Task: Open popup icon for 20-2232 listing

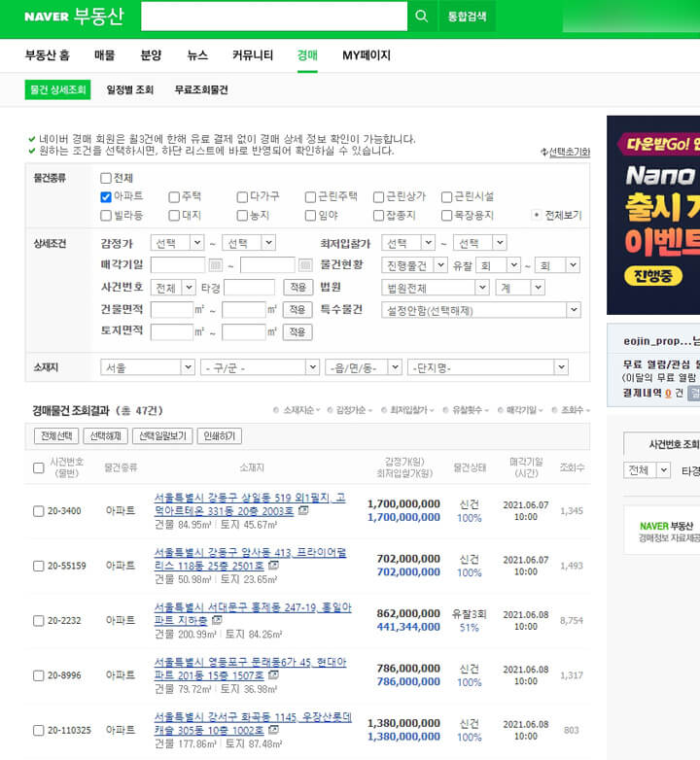Action: click(217, 620)
